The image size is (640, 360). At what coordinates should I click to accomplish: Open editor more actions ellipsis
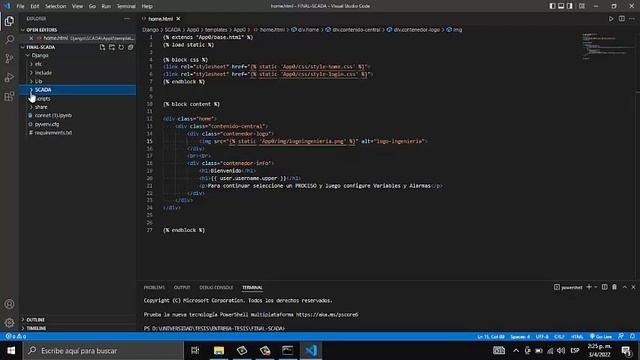coord(632,19)
